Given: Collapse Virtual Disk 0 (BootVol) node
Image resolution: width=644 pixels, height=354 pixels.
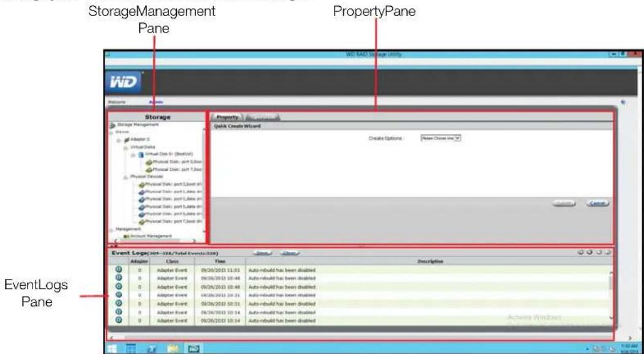Looking at the screenshot, I should click(133, 155).
